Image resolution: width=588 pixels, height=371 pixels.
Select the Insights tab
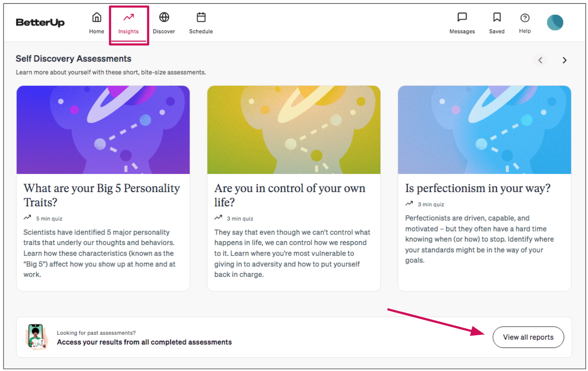[129, 23]
